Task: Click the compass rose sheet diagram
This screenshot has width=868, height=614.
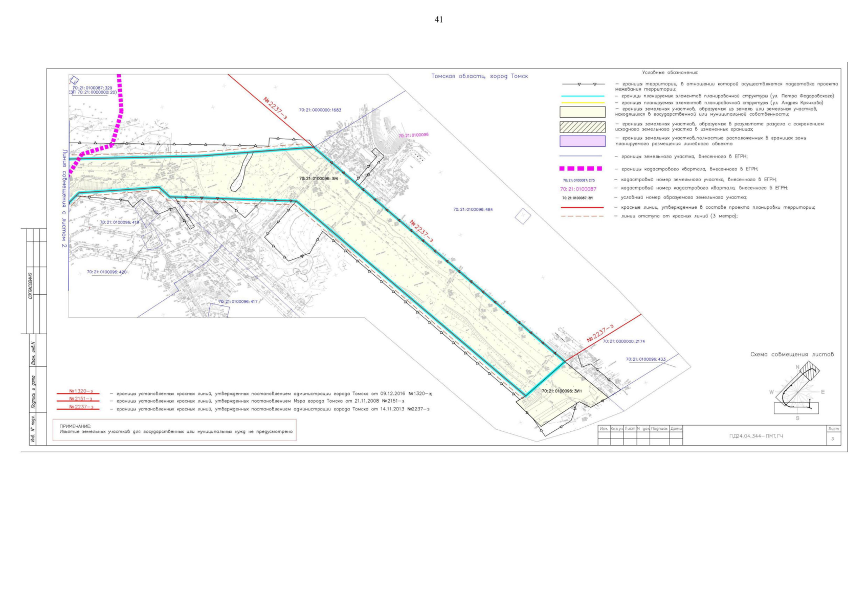Action: (x=797, y=392)
